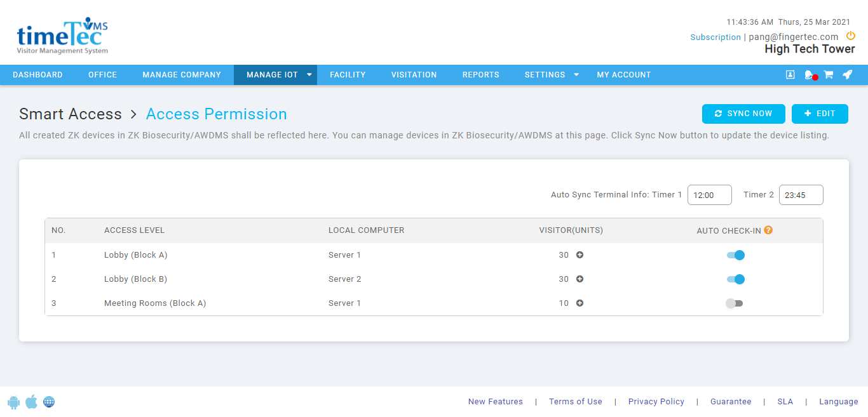Click Server 2 in Local Computer column
Screen dimensions: 868x417
pyautogui.click(x=344, y=279)
